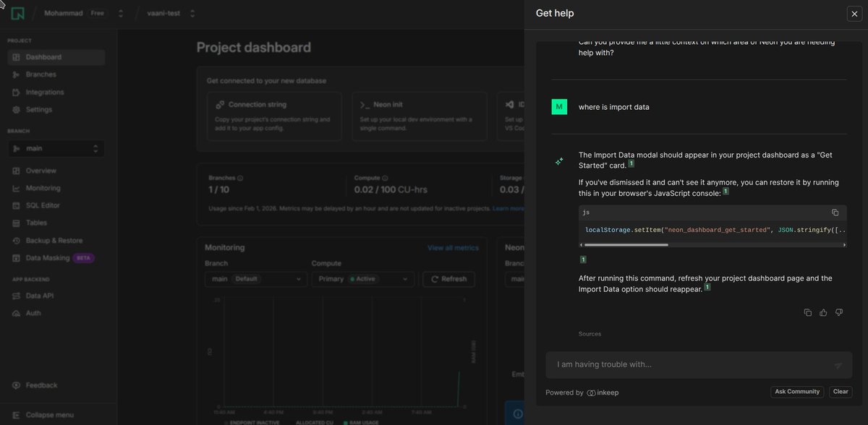Open the Connection string card
Viewport: 868px width, 425px height.
tap(273, 116)
